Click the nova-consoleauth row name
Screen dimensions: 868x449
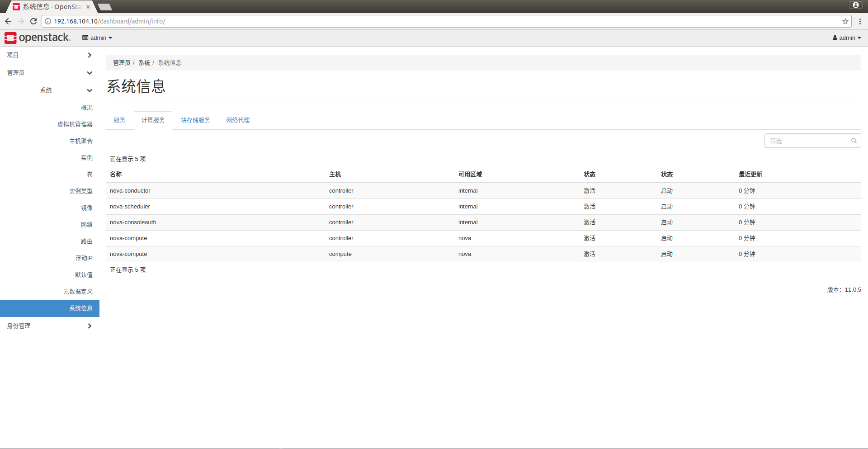pos(133,222)
